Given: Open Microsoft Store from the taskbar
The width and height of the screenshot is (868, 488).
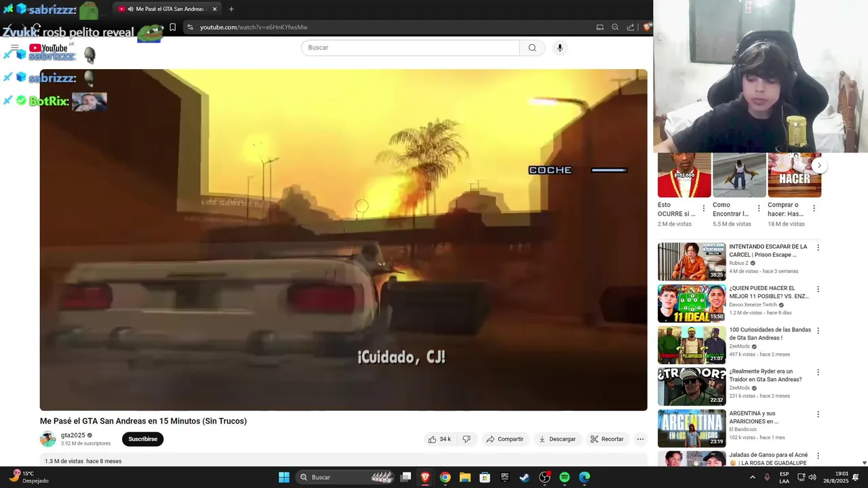Looking at the screenshot, I should [x=485, y=477].
